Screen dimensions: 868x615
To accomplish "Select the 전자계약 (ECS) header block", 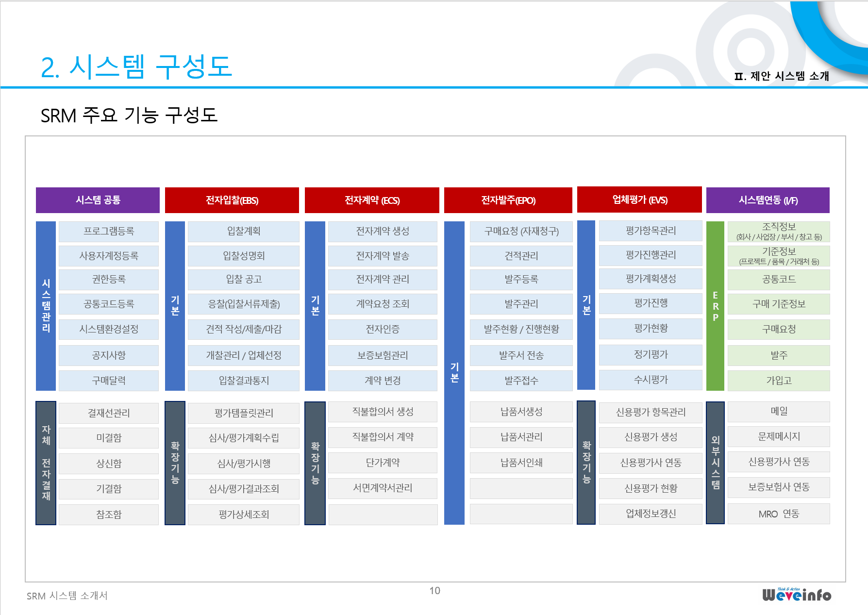I will coord(372,200).
